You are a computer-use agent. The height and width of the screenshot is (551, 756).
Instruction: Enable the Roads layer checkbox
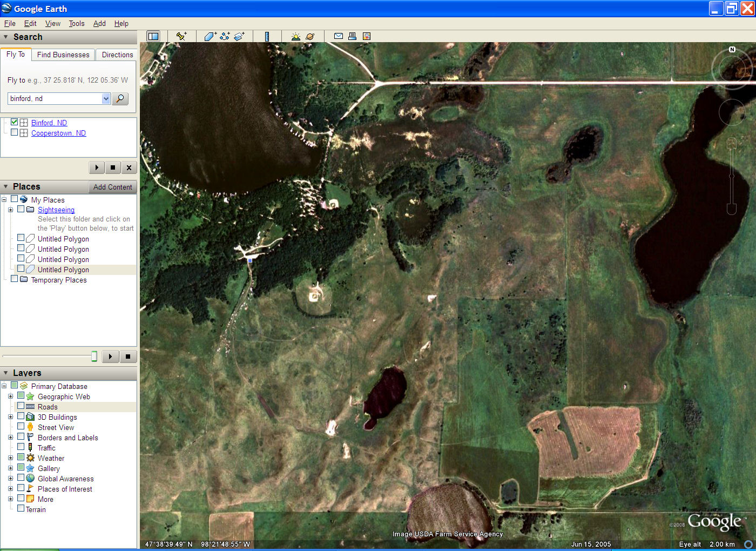[21, 406]
